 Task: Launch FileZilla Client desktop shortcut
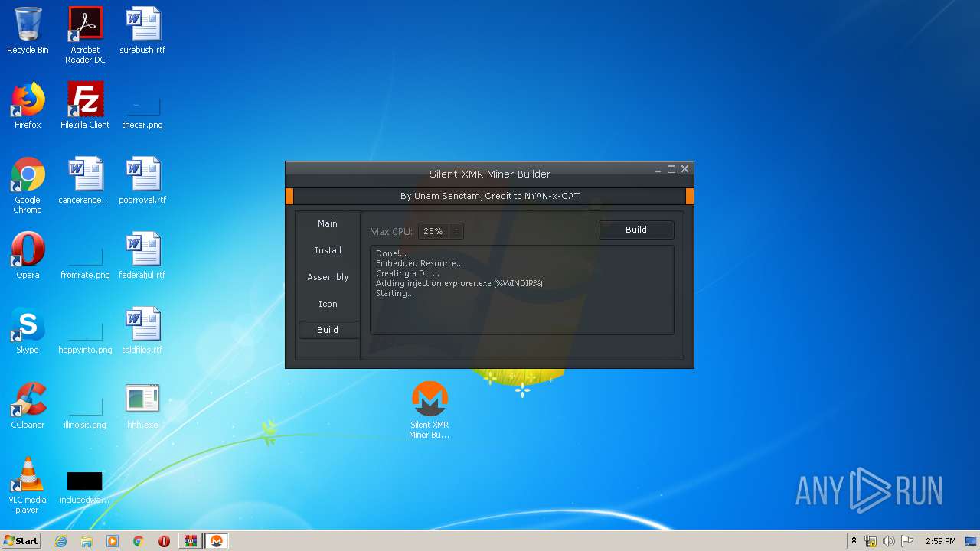click(85, 106)
